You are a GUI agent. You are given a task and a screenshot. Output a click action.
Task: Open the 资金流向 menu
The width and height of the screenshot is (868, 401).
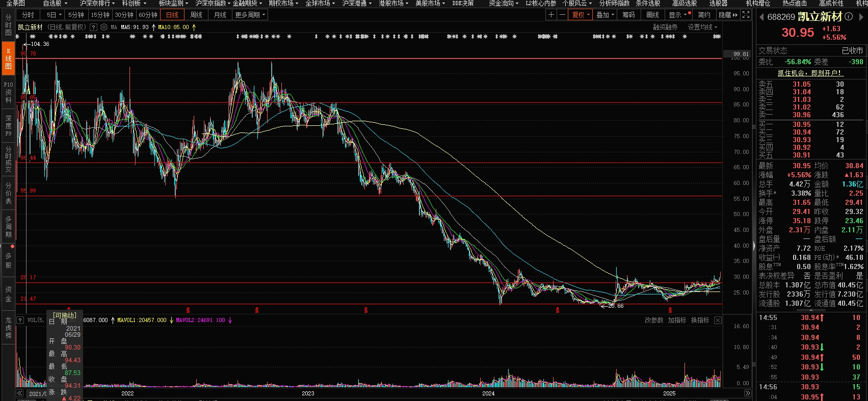tap(504, 3)
